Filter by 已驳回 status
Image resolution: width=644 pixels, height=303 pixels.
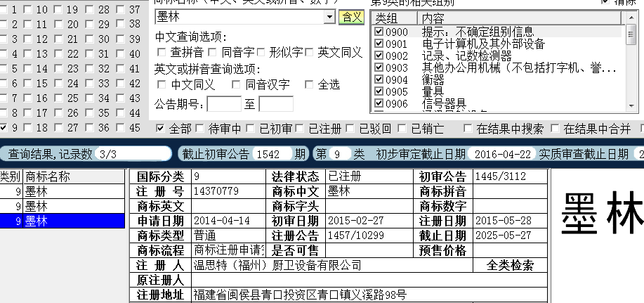point(350,129)
